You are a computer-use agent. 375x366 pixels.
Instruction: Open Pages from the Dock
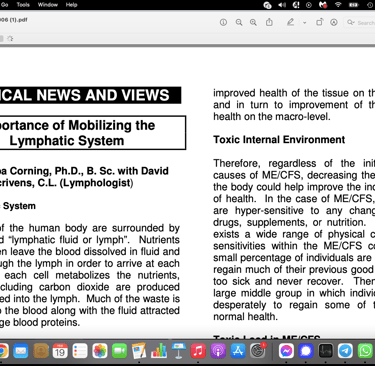(139, 351)
